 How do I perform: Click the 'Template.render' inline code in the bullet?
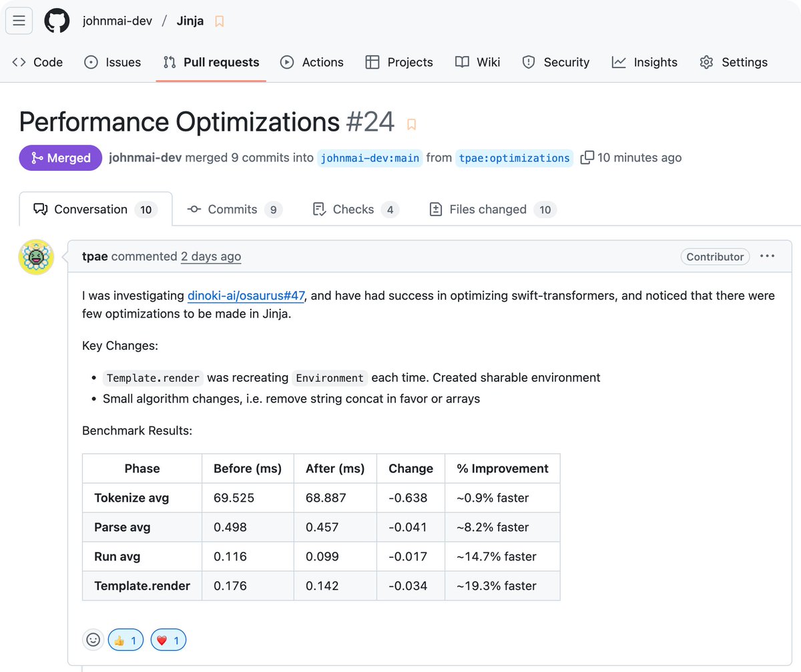(153, 378)
